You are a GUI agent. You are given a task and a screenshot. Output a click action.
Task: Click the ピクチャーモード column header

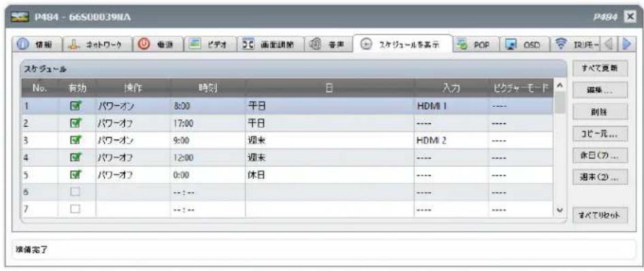click(521, 87)
